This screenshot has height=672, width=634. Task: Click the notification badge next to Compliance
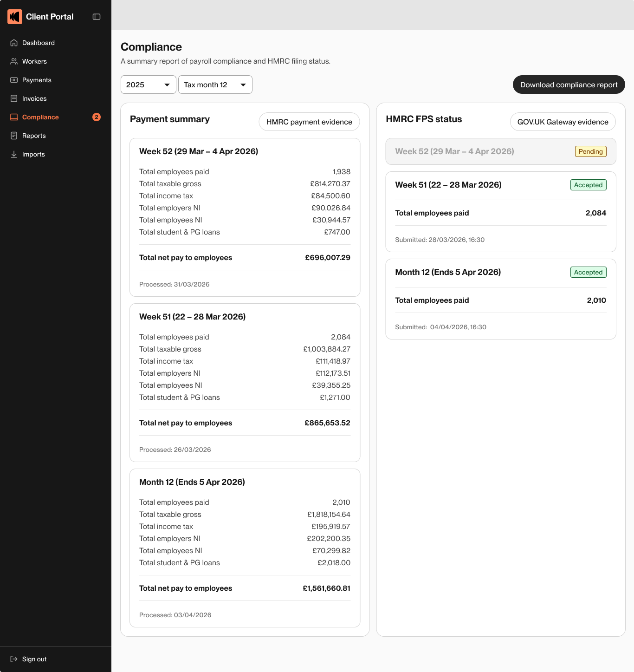click(96, 117)
